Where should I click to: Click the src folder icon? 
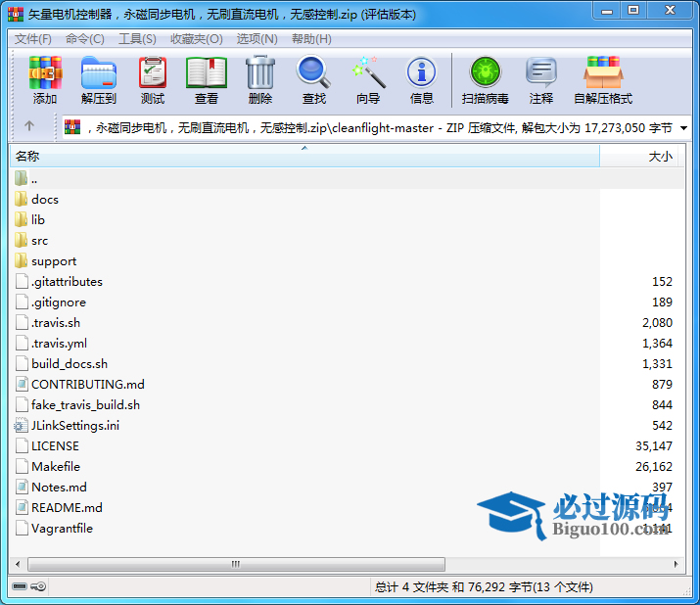[21, 240]
